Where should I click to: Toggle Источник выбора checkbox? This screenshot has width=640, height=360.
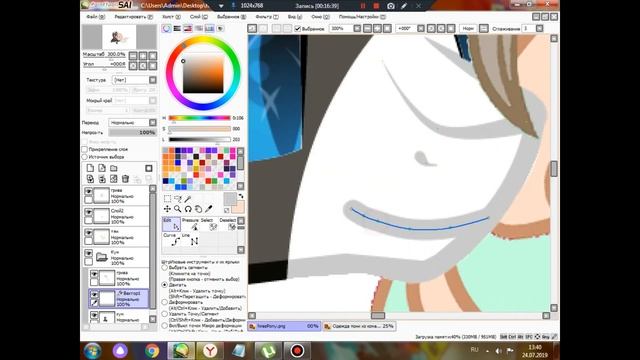click(x=85, y=157)
